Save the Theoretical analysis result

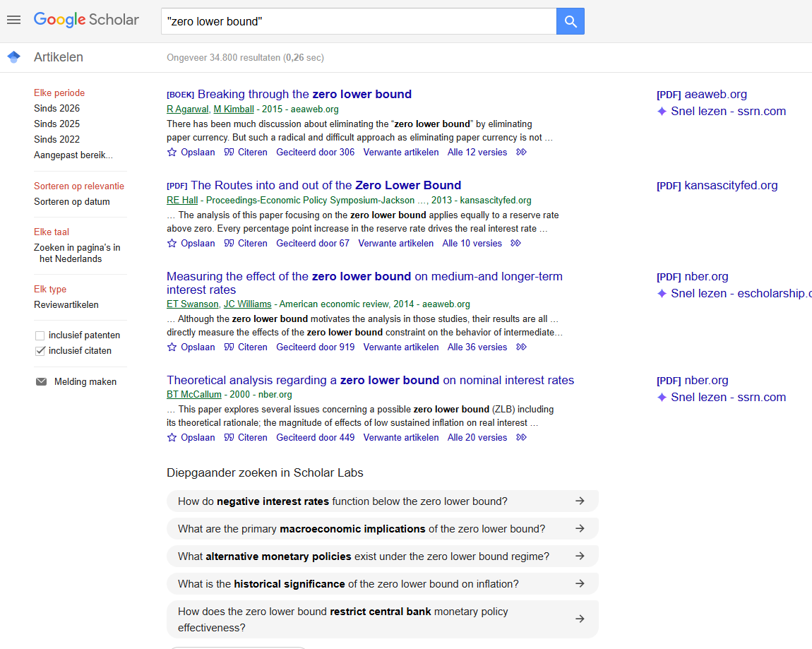pyautogui.click(x=191, y=438)
